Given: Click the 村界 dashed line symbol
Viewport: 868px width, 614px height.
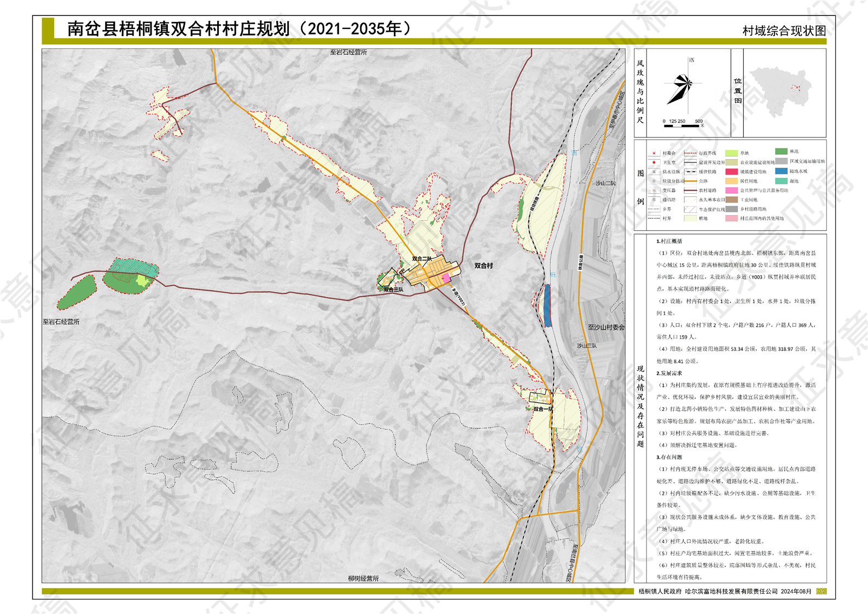Looking at the screenshot, I should 654,218.
